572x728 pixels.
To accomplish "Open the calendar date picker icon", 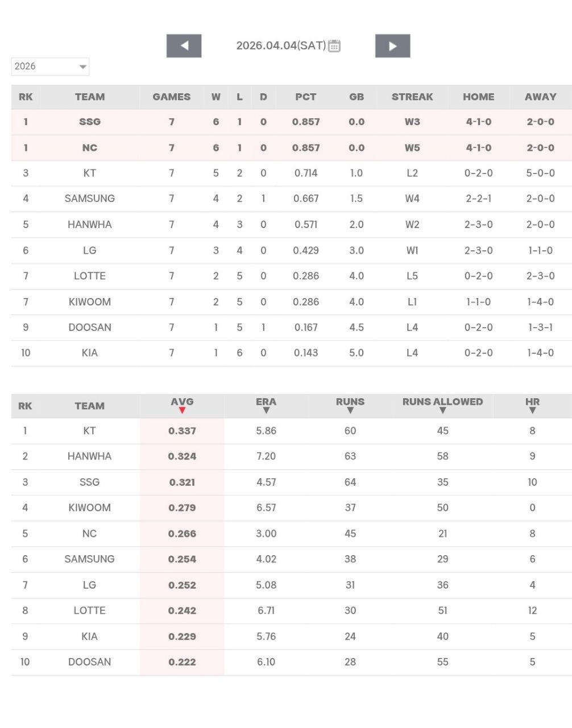I will tap(334, 46).
